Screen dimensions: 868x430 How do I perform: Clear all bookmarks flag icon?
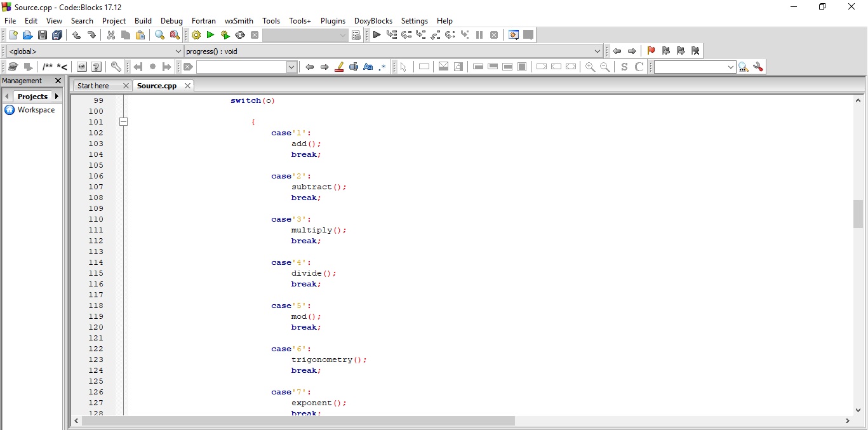tap(695, 51)
